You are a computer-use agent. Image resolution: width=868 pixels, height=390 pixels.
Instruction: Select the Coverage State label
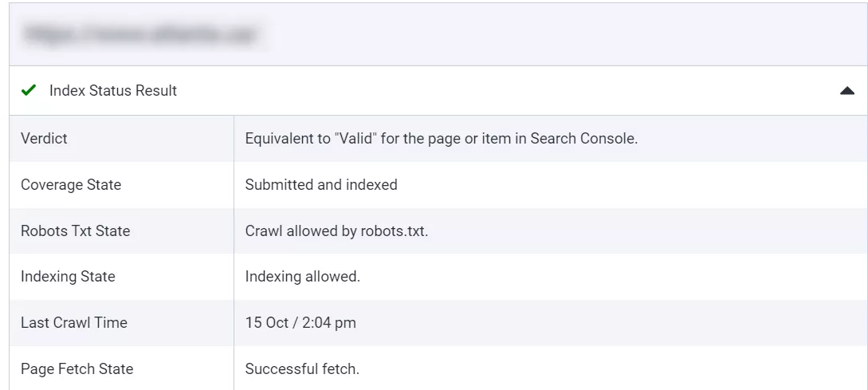(71, 185)
